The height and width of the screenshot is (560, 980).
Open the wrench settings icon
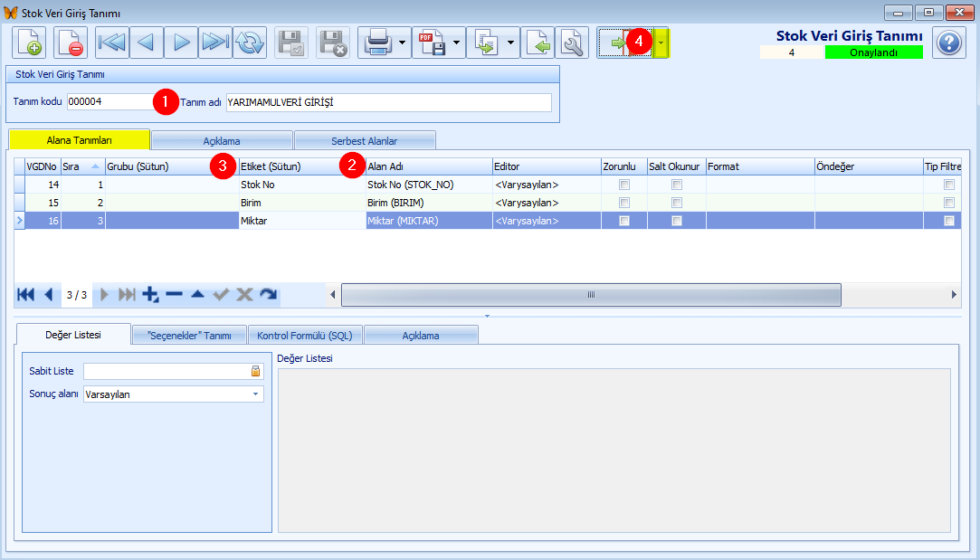pyautogui.click(x=572, y=43)
